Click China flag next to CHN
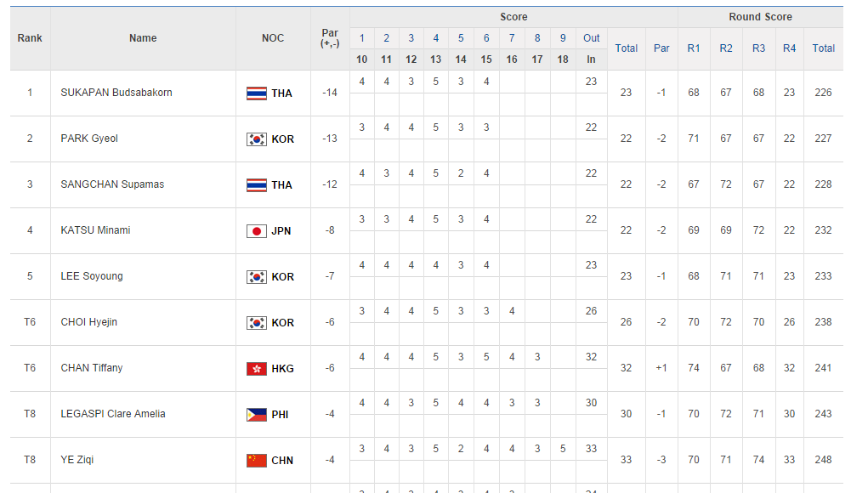 click(x=256, y=461)
